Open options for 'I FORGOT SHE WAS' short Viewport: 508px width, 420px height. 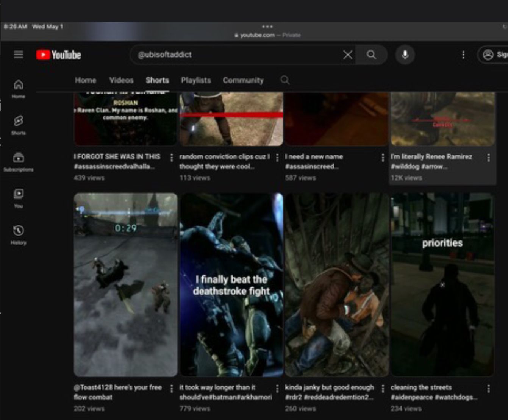(x=172, y=158)
